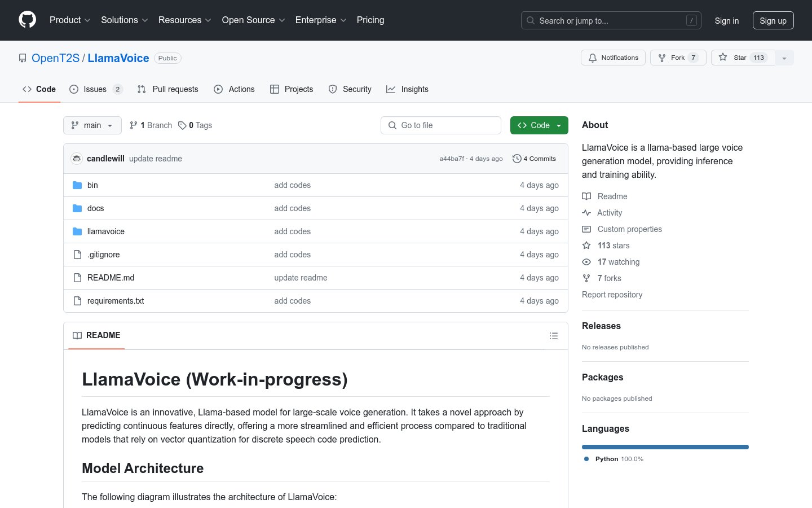View the 4 Commits history
This screenshot has width=812, height=508.
534,159
